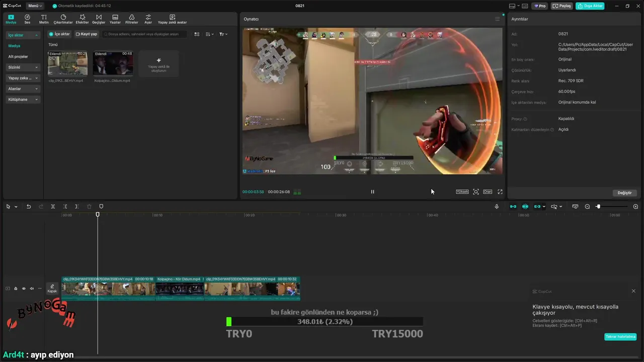Viewport: 644px width, 362px height.
Task: Select Medya in the sidebar
Action: point(14,46)
